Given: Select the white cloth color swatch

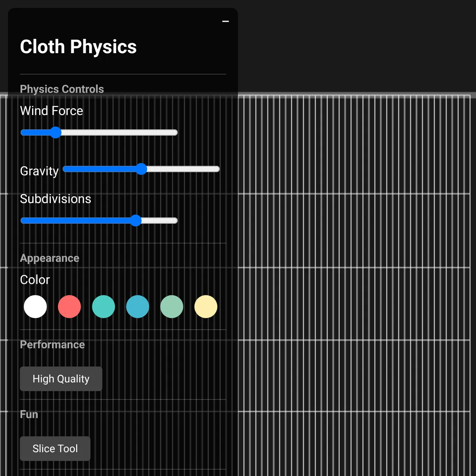Looking at the screenshot, I should tap(35, 307).
